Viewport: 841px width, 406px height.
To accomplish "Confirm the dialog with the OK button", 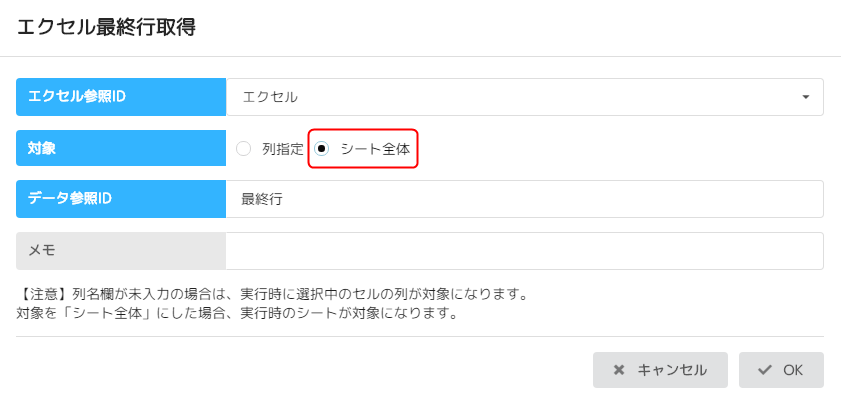I will pos(781,370).
